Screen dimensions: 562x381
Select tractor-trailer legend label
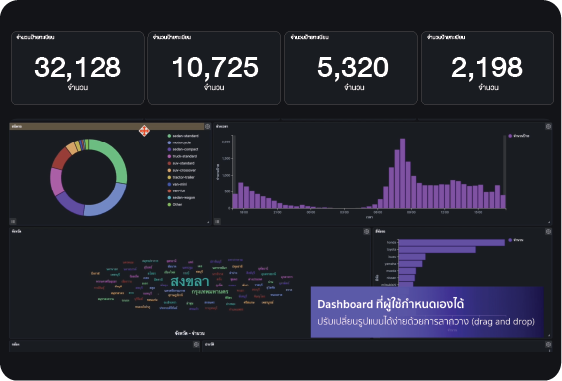pyautogui.click(x=184, y=177)
